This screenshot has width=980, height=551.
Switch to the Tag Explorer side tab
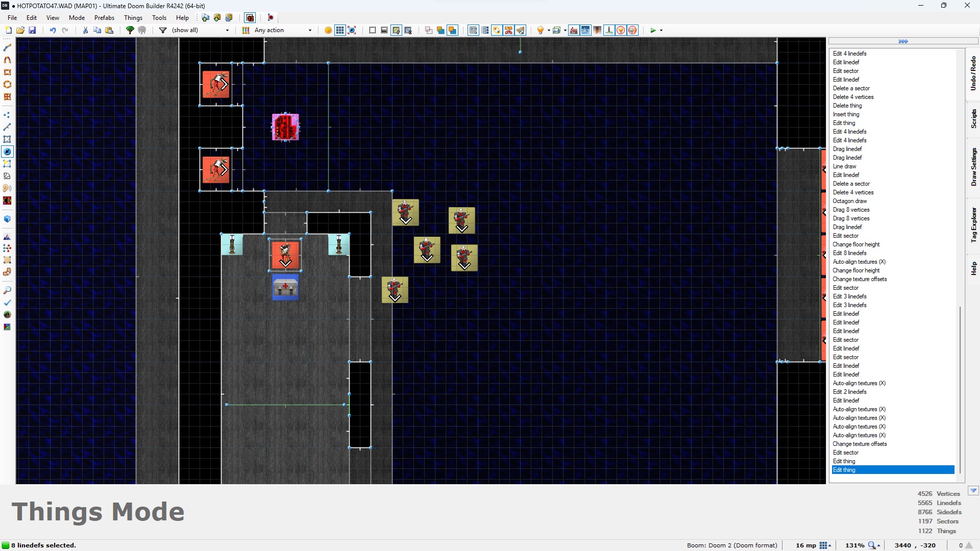pos(973,224)
